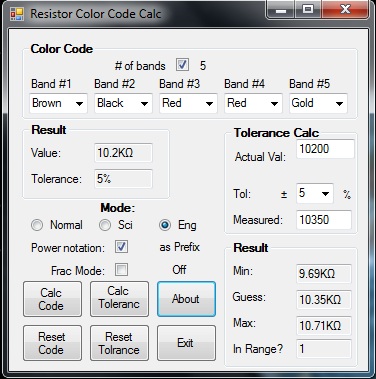The image size is (376, 379).
Task: Minimize the Resistor Color Code Calc window
Action: tap(281, 10)
